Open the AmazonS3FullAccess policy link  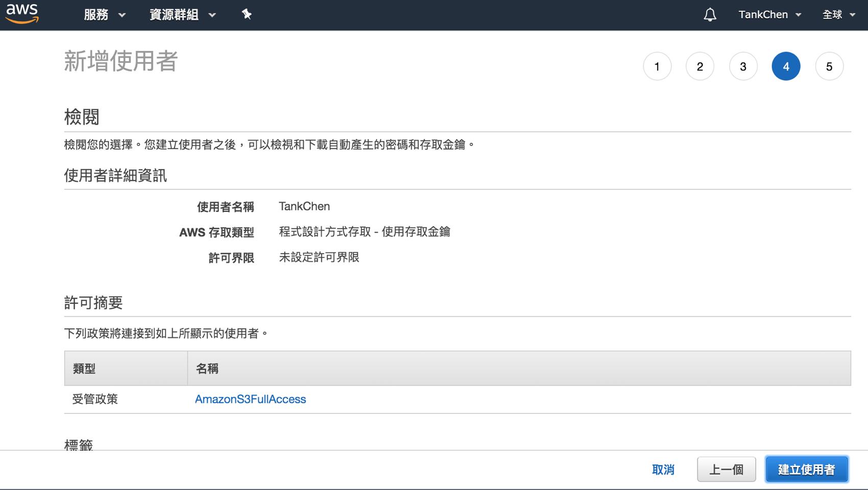(x=250, y=399)
